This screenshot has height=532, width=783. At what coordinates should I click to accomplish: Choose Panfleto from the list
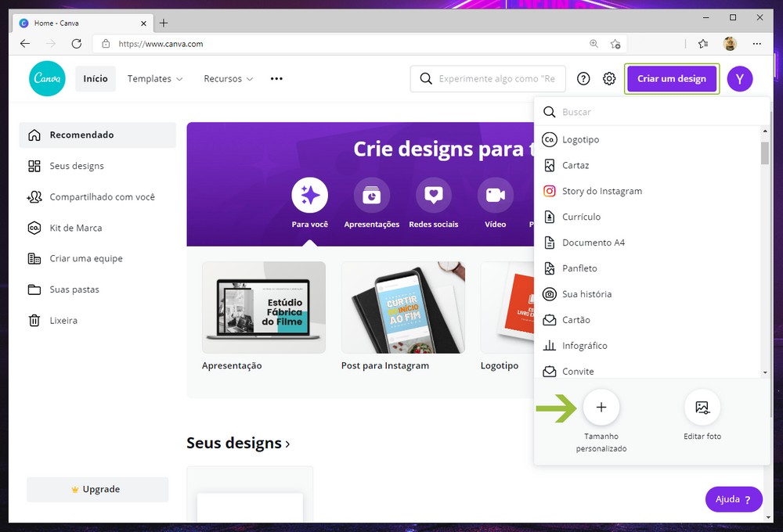click(x=648, y=268)
